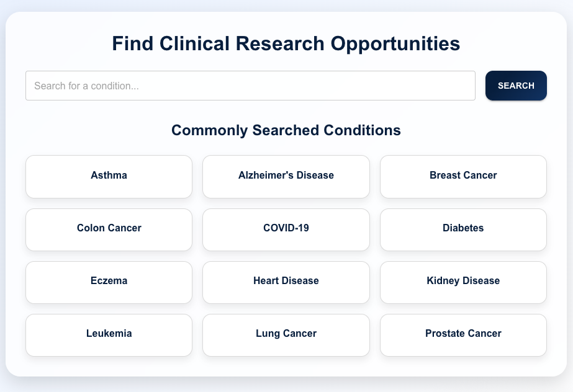The width and height of the screenshot is (573, 392).
Task: Choose the Breast Cancer condition
Action: (x=463, y=176)
